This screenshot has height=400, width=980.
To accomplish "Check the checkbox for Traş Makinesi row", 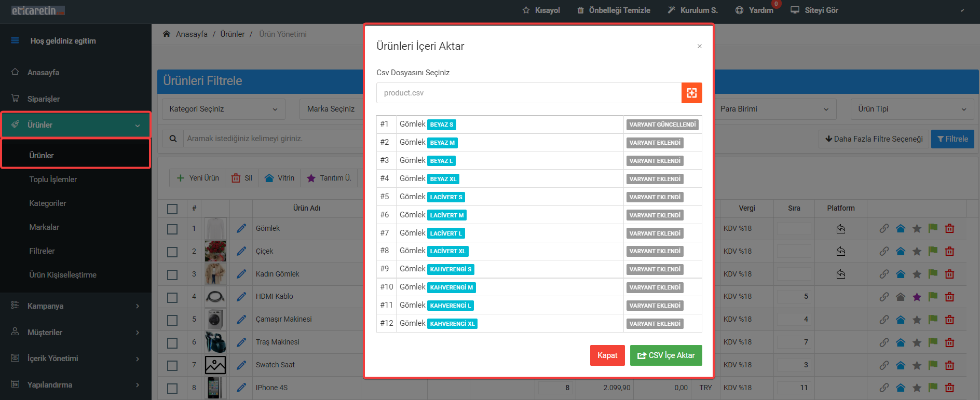I will (x=172, y=343).
